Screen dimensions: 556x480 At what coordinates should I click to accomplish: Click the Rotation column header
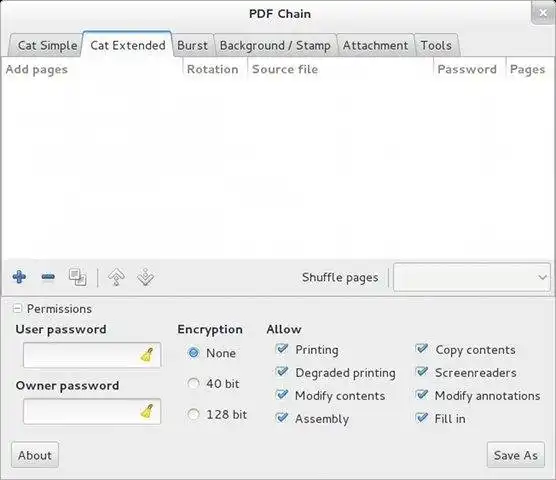tap(215, 69)
